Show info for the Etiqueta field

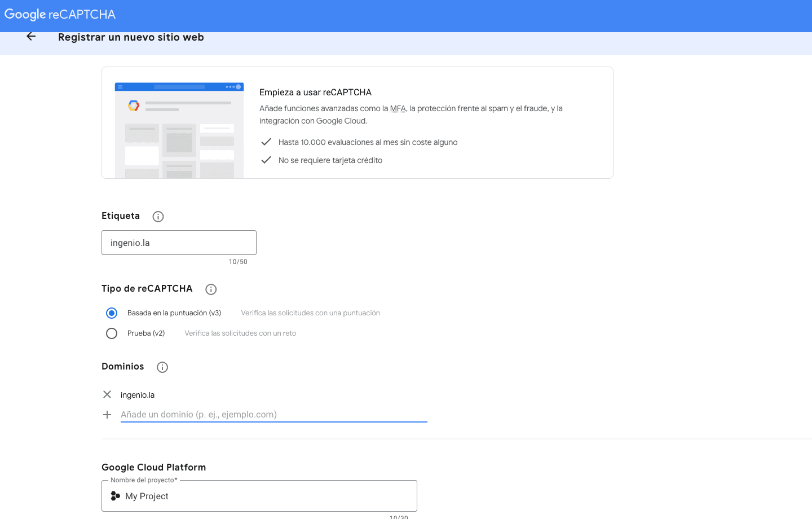pyautogui.click(x=158, y=217)
